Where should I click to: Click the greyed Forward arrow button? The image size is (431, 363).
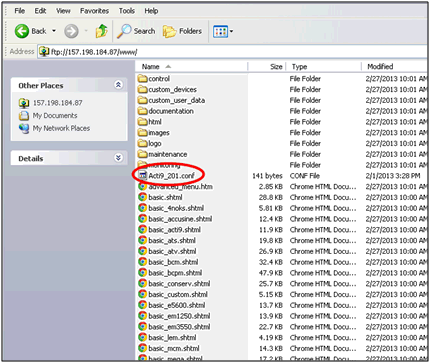coord(71,31)
